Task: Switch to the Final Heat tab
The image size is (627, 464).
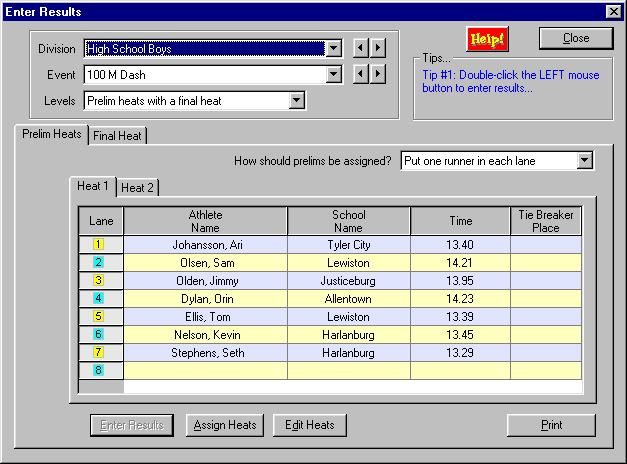Action: tap(117, 136)
